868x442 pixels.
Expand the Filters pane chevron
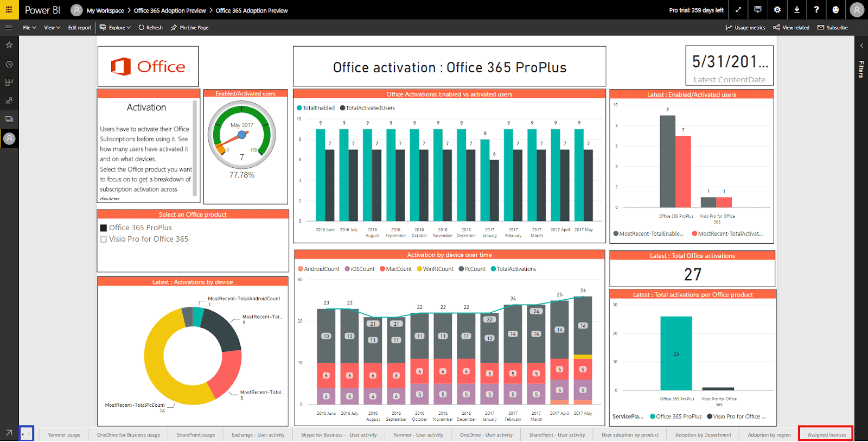click(x=861, y=46)
